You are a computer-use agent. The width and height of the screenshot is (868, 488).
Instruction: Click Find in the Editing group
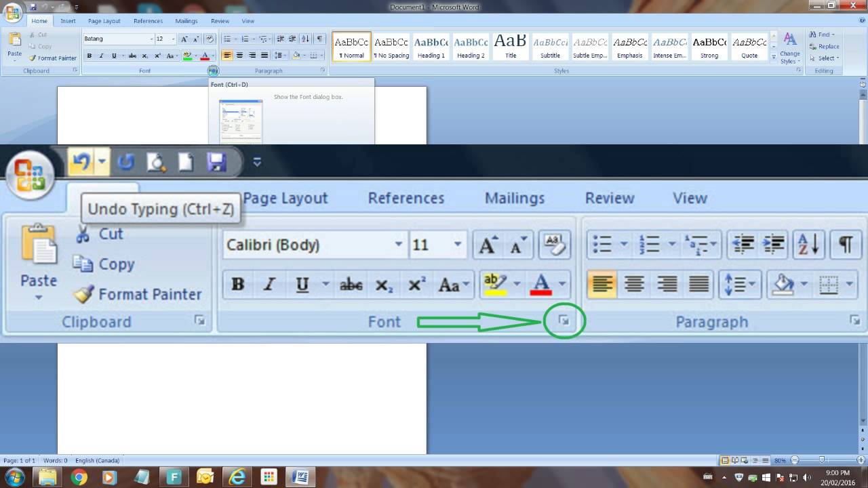[821, 35]
